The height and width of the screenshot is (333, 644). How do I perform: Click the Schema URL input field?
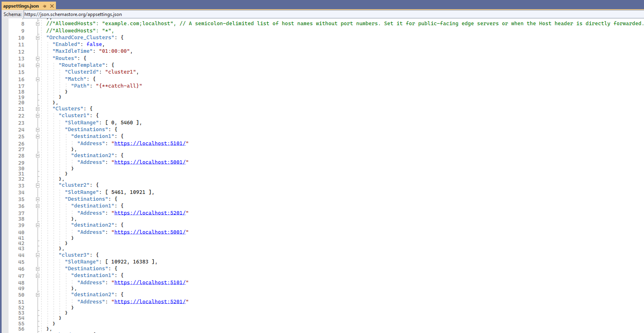coord(333,14)
